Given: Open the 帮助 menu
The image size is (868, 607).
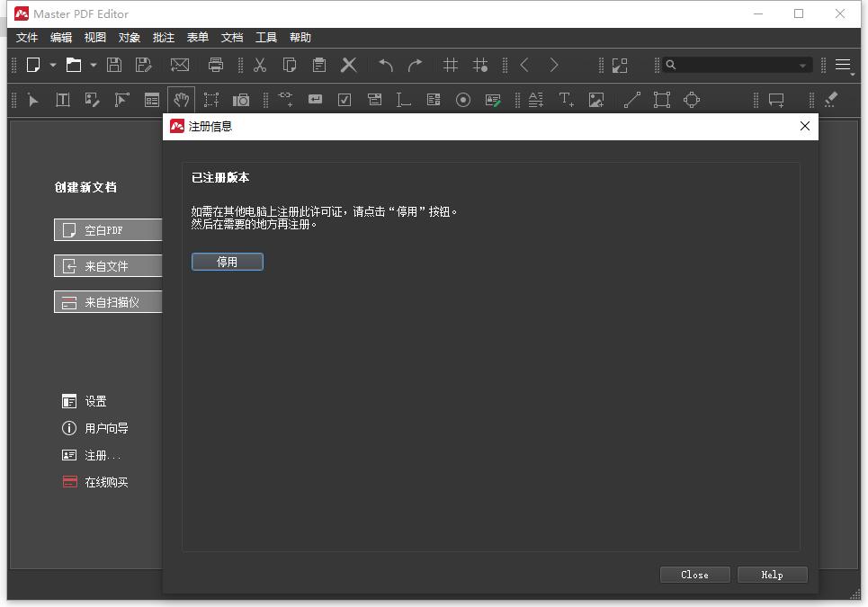Looking at the screenshot, I should tap(300, 37).
